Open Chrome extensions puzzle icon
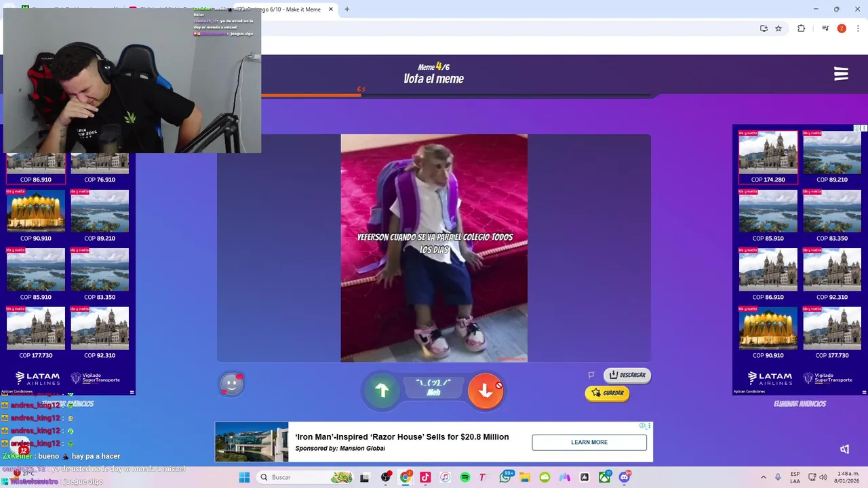The height and width of the screenshot is (488, 868). click(802, 28)
